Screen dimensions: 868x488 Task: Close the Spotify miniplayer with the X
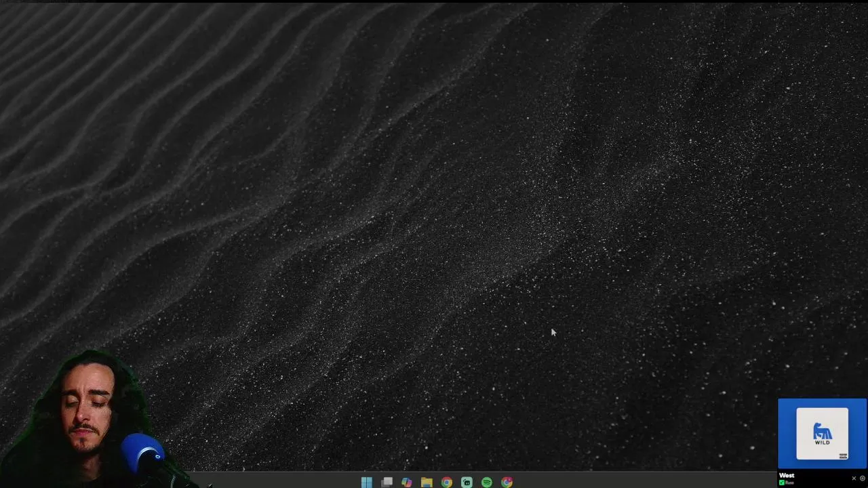[854, 479]
